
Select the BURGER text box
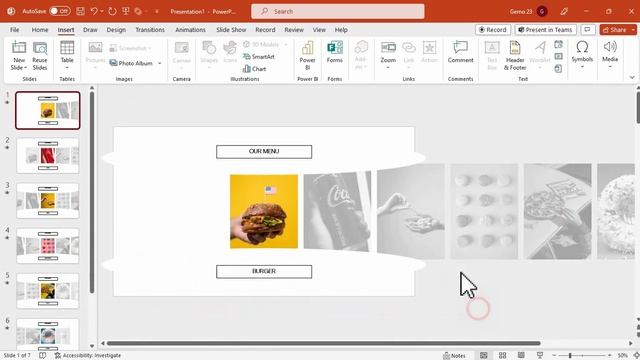pos(264,271)
